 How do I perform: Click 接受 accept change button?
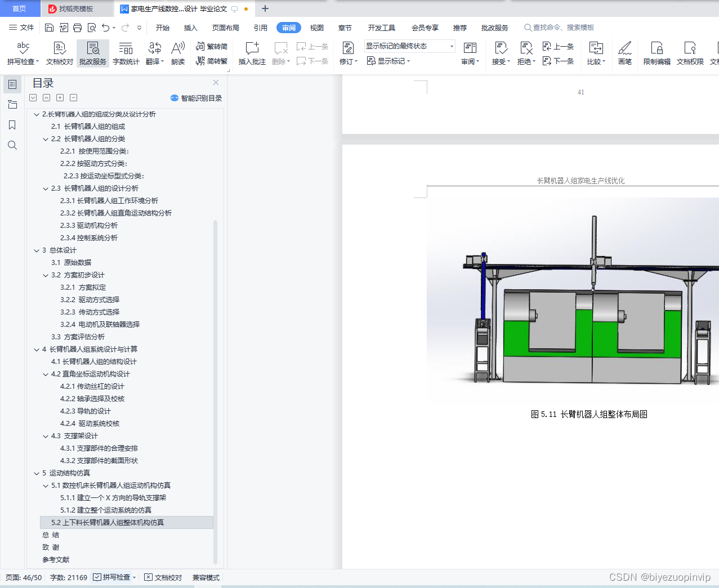(501, 53)
